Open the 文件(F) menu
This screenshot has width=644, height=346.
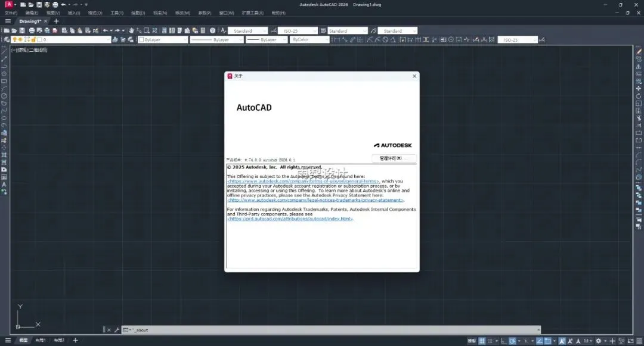11,13
